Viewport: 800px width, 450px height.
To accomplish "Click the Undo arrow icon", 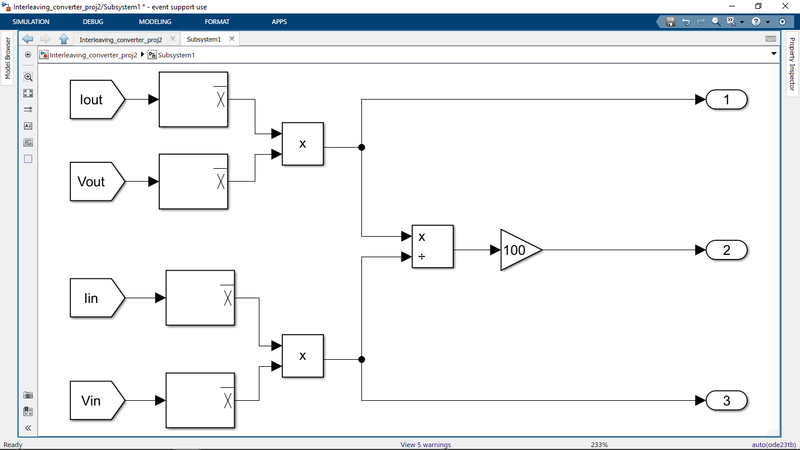I will 686,21.
